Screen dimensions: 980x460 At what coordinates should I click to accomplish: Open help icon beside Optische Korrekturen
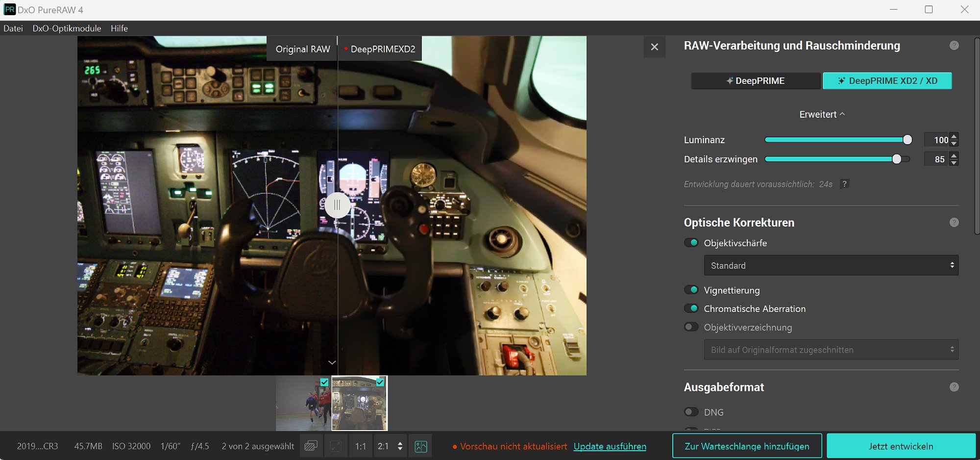(x=954, y=223)
